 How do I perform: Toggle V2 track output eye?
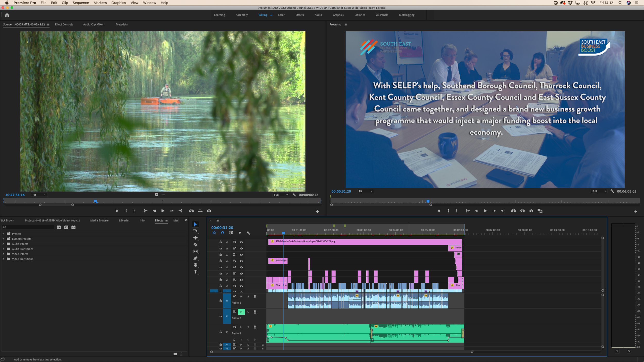241,286
